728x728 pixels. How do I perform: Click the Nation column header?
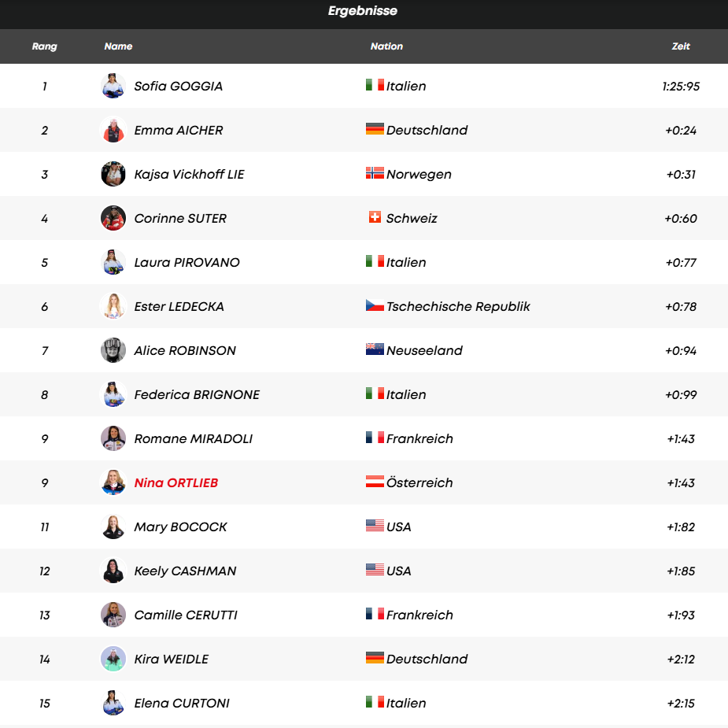[x=386, y=46]
